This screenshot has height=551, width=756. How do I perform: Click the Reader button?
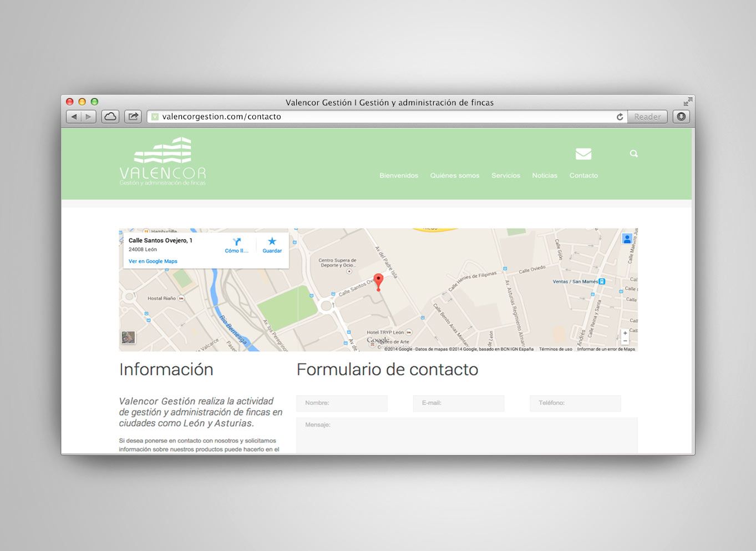tap(647, 117)
